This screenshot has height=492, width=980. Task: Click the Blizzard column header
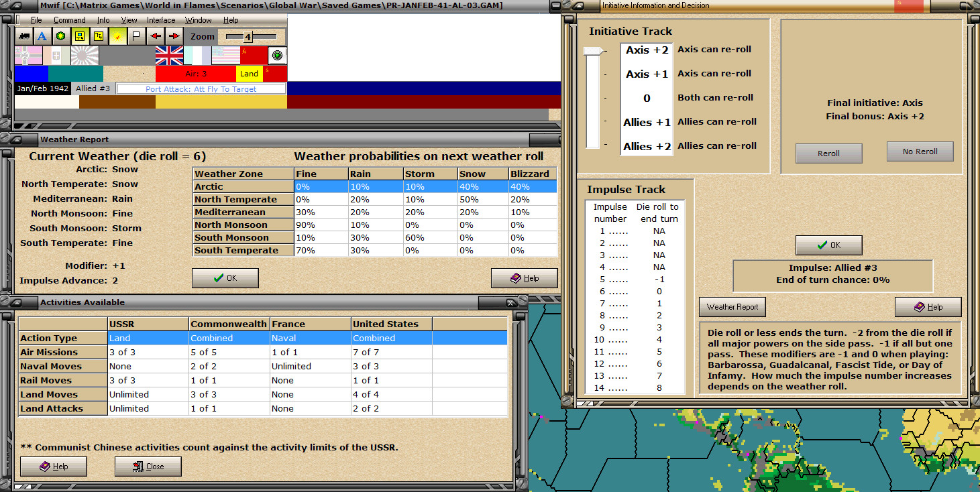coord(533,174)
